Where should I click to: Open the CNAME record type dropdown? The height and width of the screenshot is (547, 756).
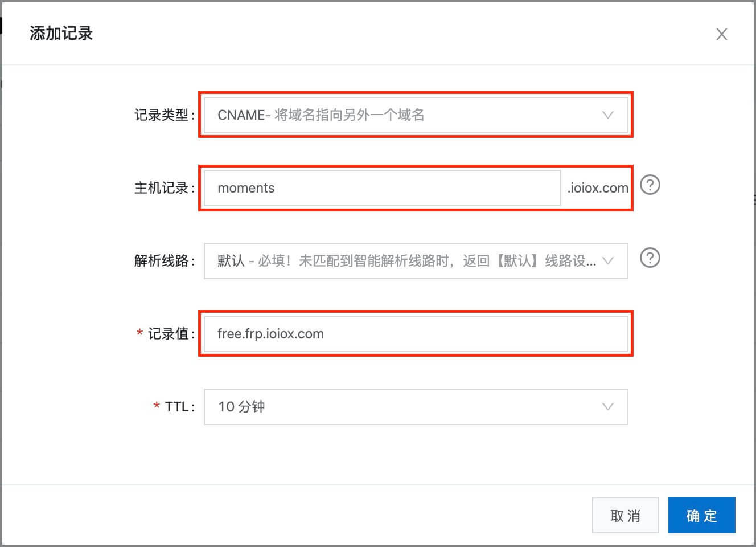[x=398, y=115]
